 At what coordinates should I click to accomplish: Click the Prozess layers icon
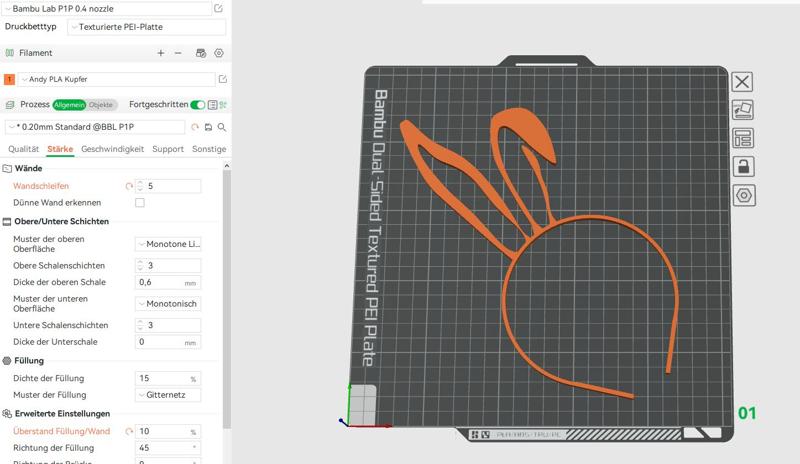point(10,105)
